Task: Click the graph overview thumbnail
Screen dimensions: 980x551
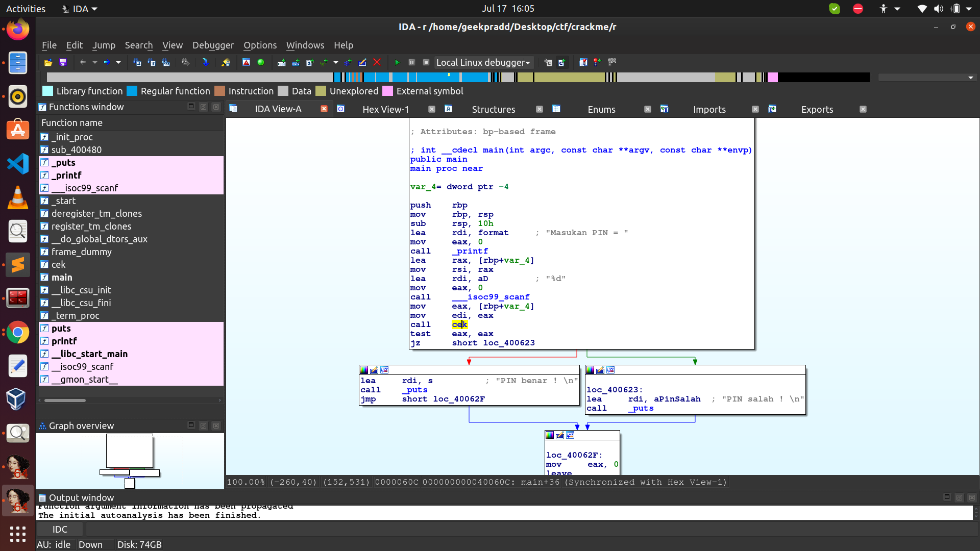Action: (130, 461)
